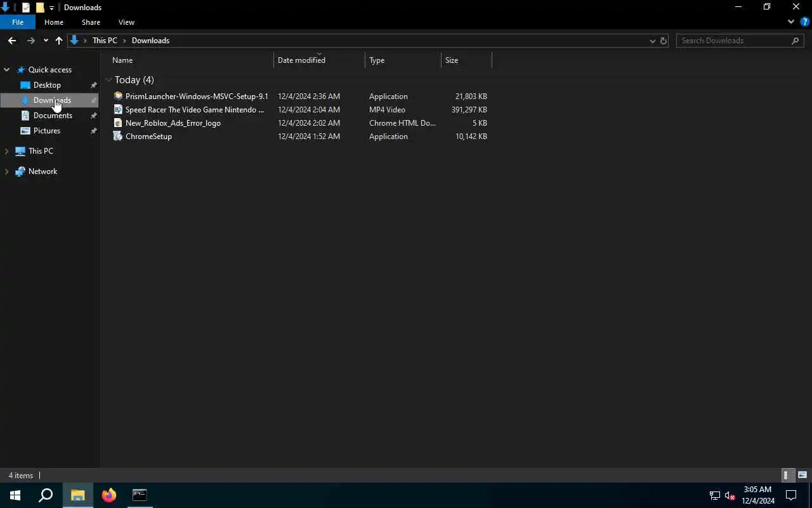Expand the address bar history dropdown
The width and height of the screenshot is (812, 508).
click(652, 41)
